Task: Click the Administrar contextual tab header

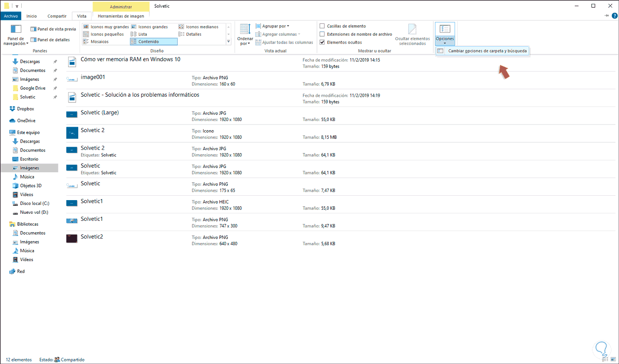Action: tap(121, 6)
